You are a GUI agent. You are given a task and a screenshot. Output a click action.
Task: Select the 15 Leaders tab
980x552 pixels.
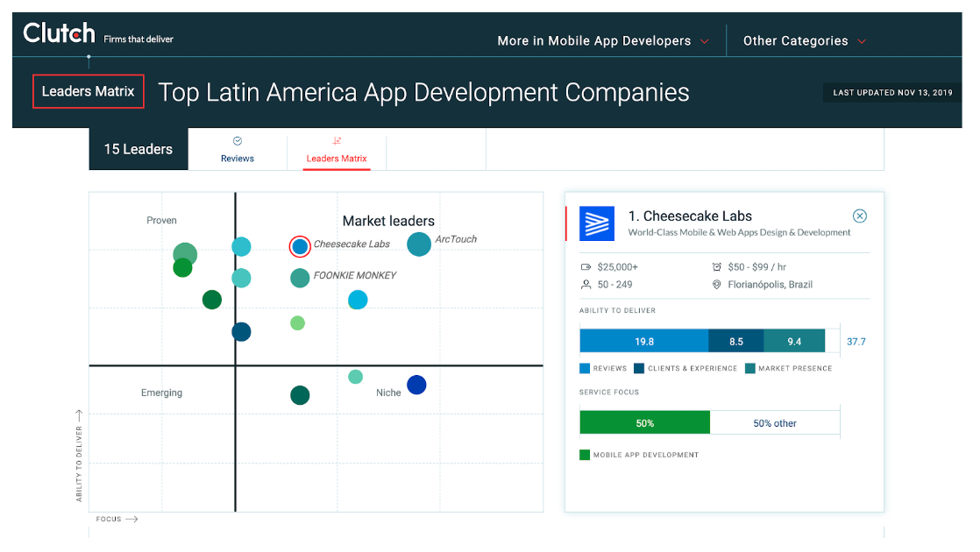click(x=138, y=149)
